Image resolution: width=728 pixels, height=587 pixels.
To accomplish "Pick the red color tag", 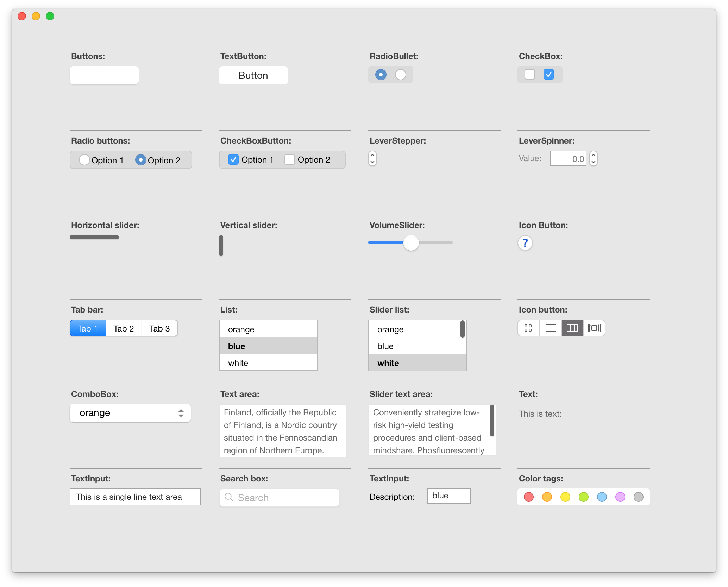I will pos(529,497).
